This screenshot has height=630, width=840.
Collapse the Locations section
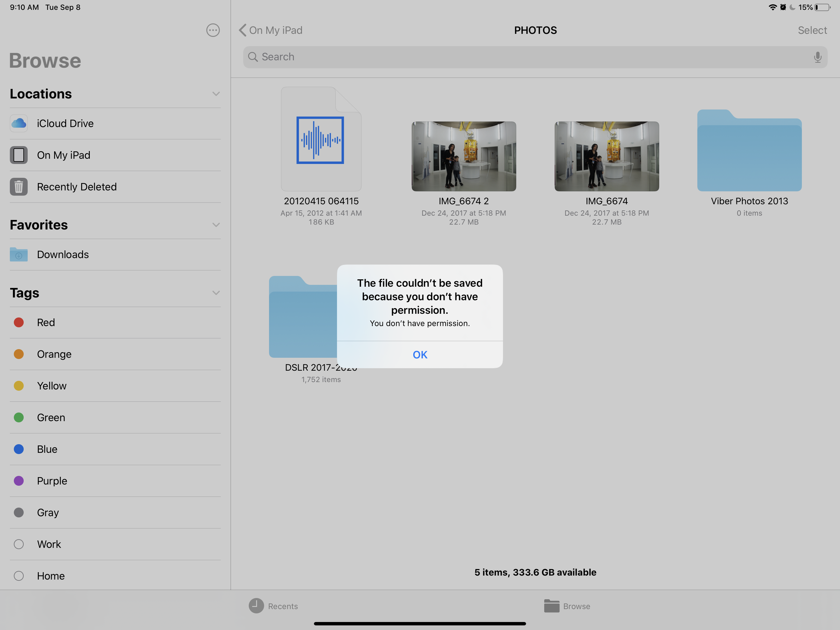click(x=216, y=94)
